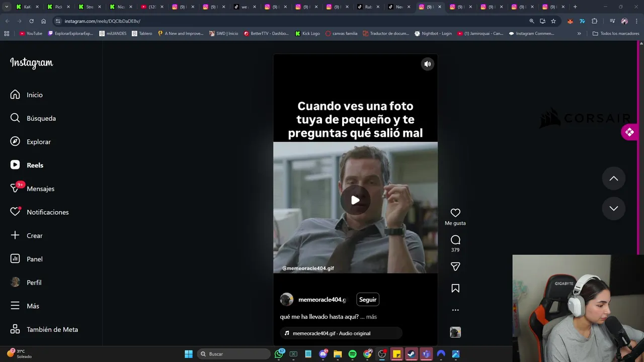Open the Windows Start menu
The image size is (644, 362).
(188, 354)
